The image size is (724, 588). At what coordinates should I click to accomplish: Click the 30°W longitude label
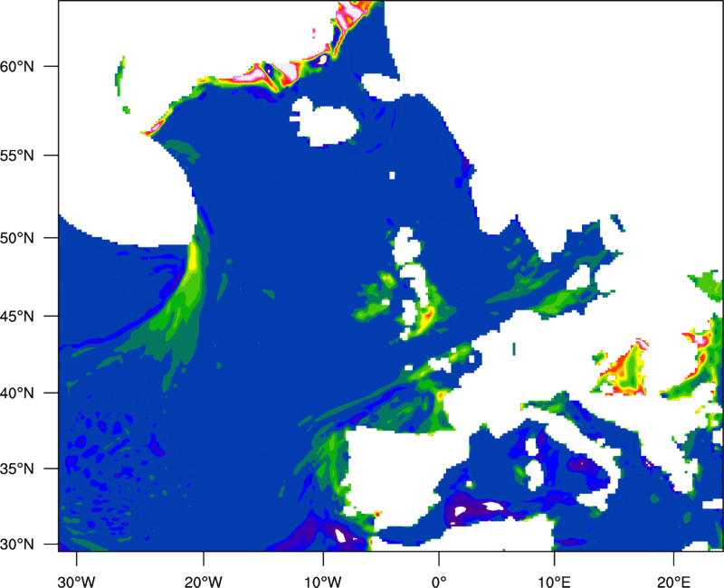coord(77,582)
